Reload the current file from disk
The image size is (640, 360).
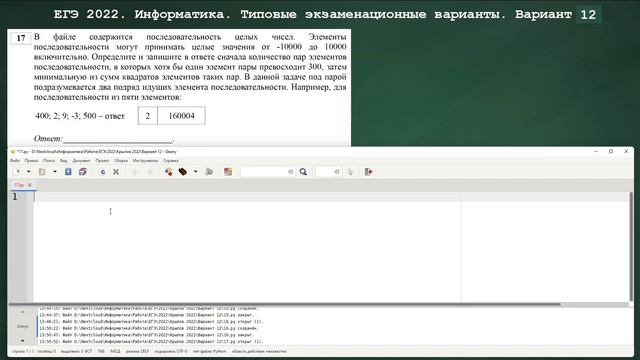(103, 172)
